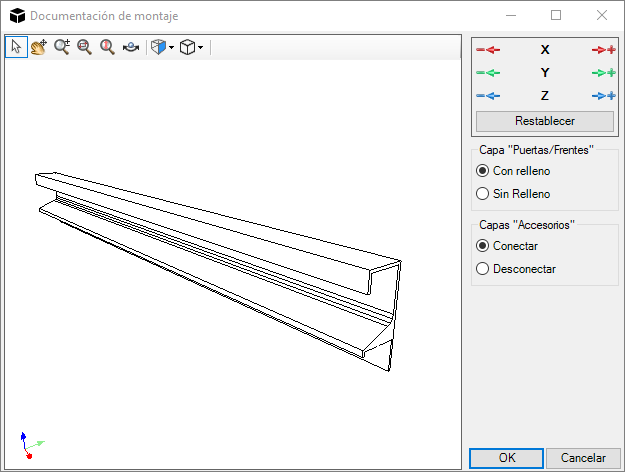The image size is (625, 472).
Task: Move X negative with red left arrow
Action: (488, 50)
